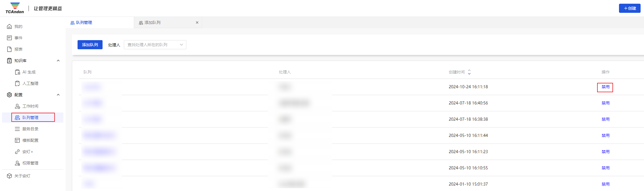Click the 事件 events sidebar icon
This screenshot has width=644, height=191.
[9, 38]
